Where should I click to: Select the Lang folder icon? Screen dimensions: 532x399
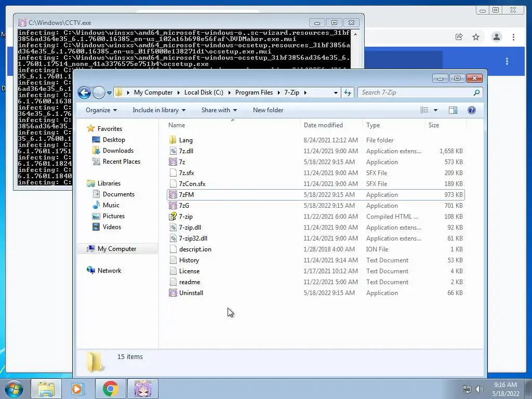click(172, 140)
